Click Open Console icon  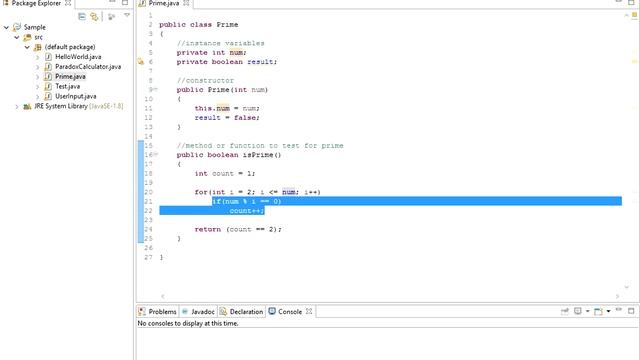598,311
